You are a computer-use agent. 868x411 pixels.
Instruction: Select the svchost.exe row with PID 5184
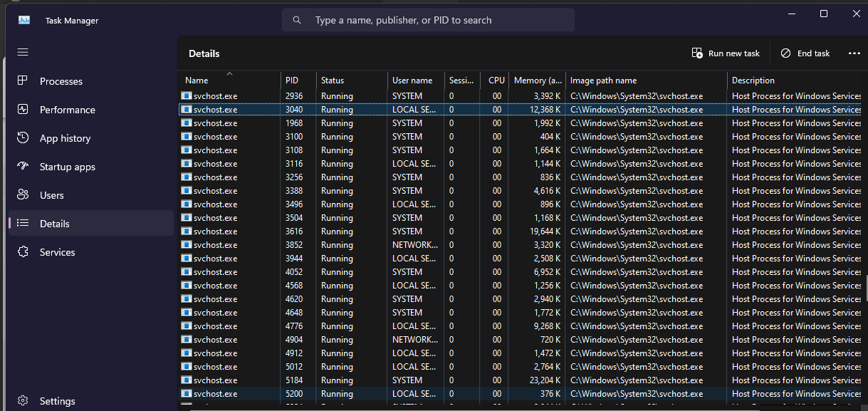point(520,380)
